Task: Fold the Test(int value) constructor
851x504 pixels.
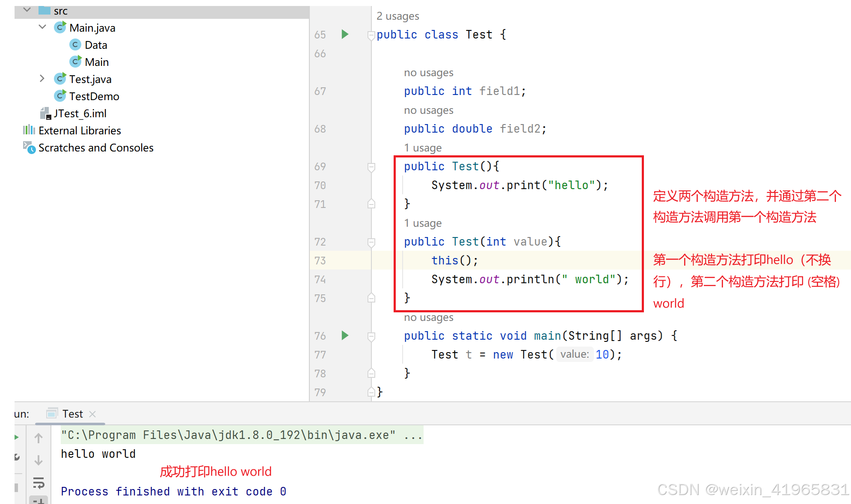Action: coord(371,242)
